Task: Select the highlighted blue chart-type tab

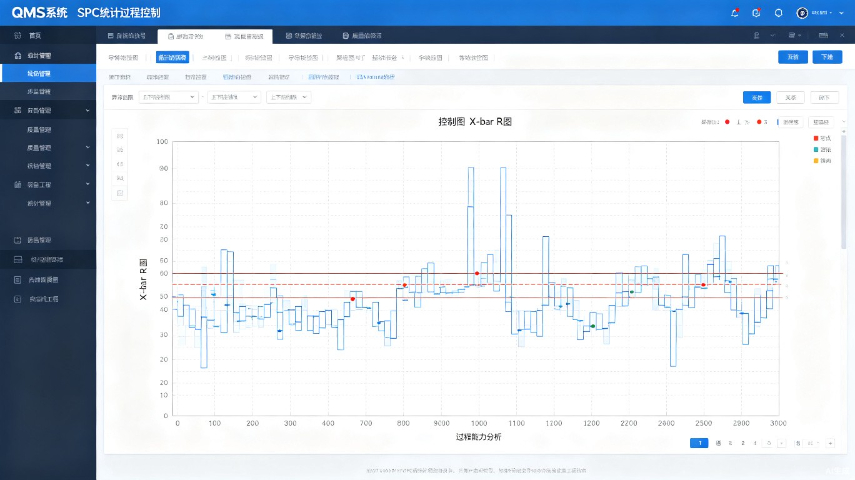Action: (x=172, y=57)
